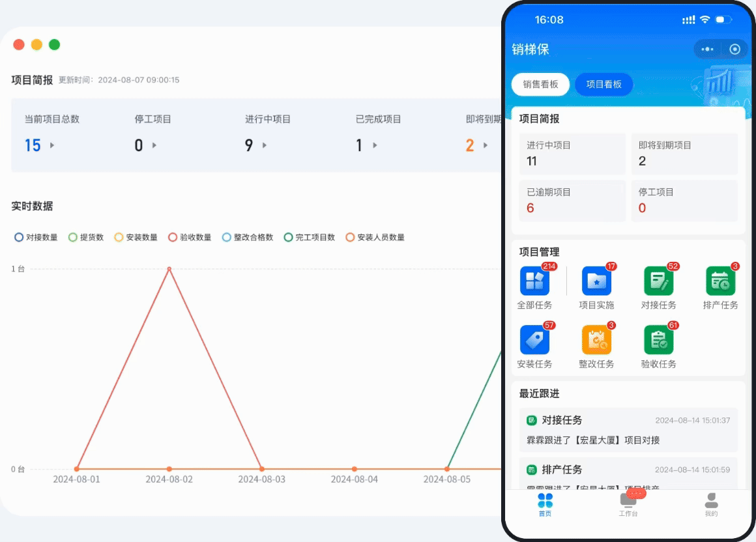The image size is (756, 542).
Task: Open the mini-program more options menu
Action: [706, 49]
